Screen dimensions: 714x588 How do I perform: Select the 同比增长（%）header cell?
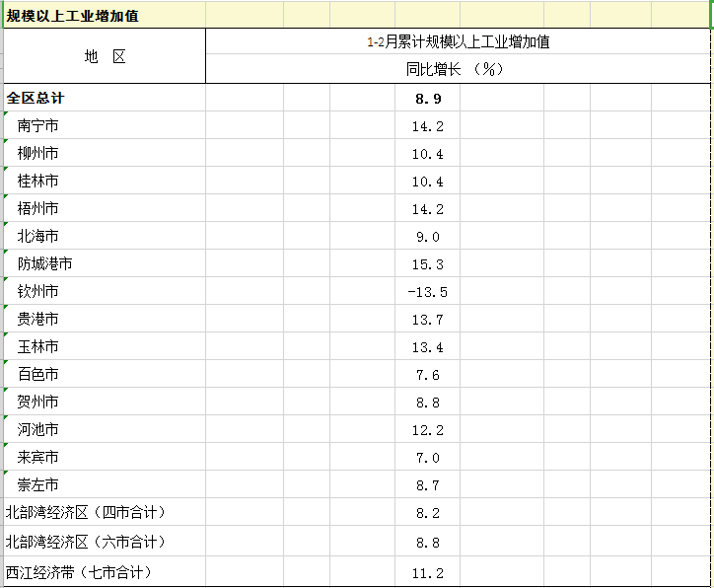point(458,69)
